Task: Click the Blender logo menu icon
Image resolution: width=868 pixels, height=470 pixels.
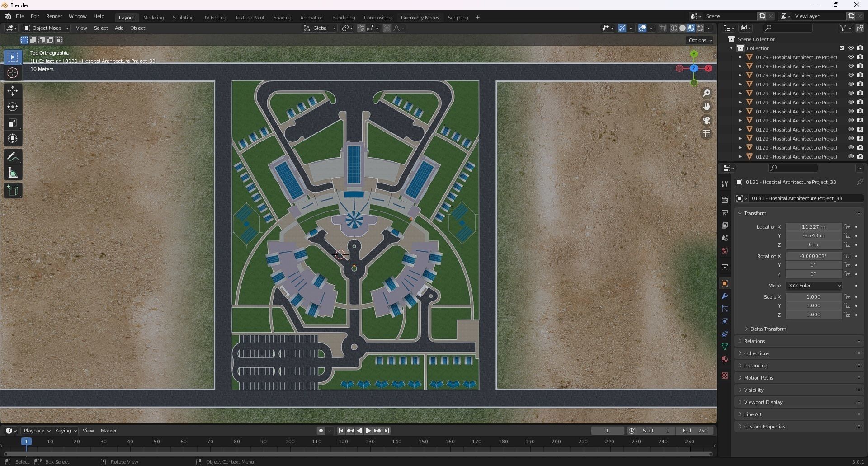Action: 8,16
